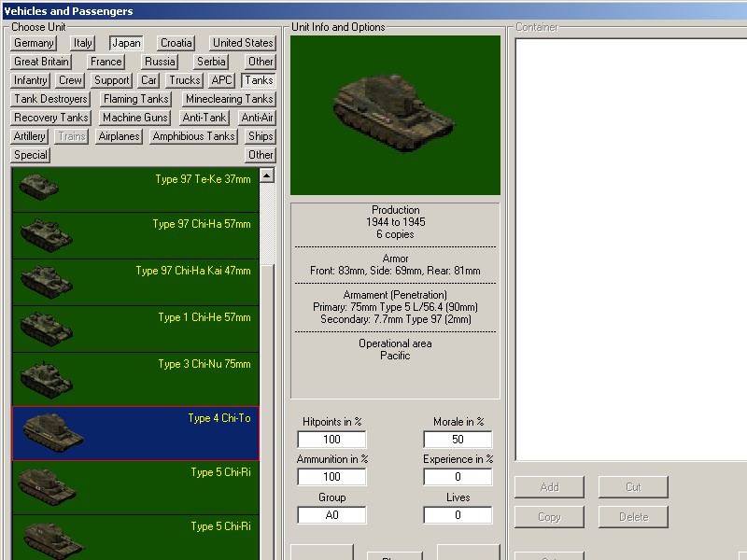Click the Morale in % input box
This screenshot has width=747, height=560.
[x=458, y=440]
